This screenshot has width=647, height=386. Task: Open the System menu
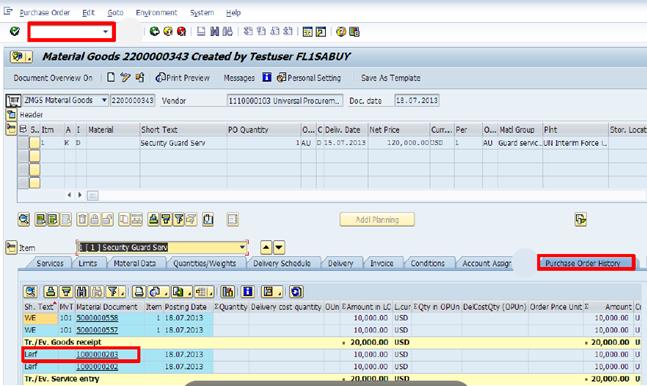pyautogui.click(x=202, y=13)
